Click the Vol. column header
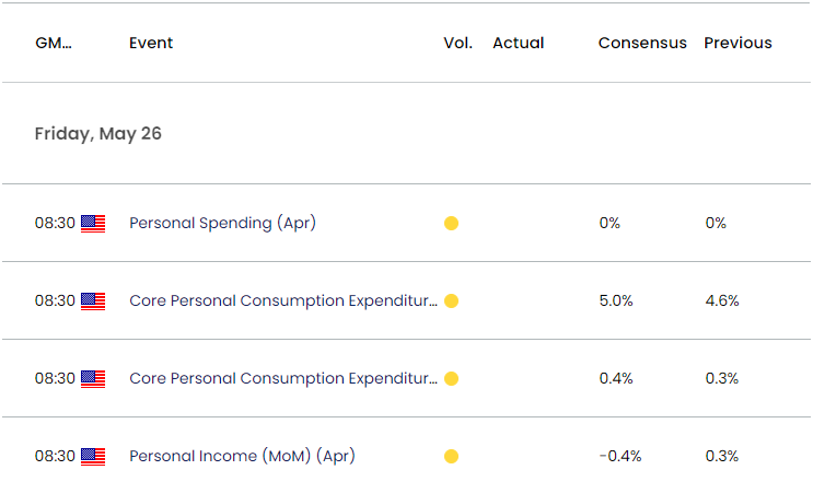 pos(457,43)
